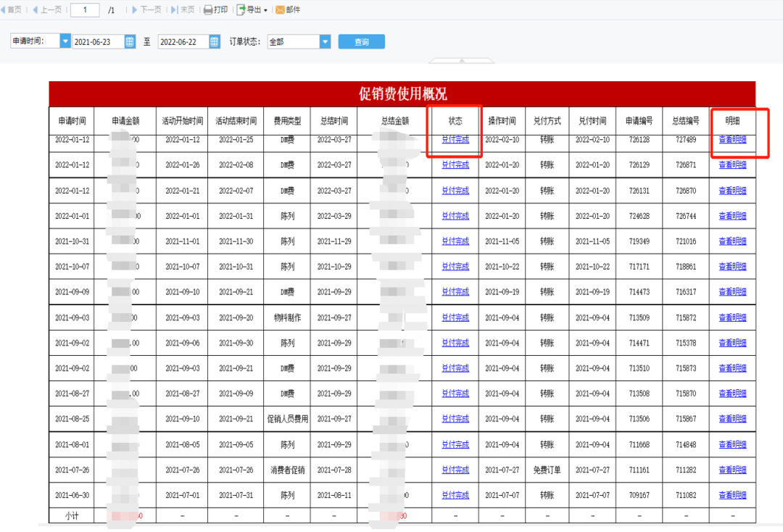Collapse the query parameter panel arrow
The height and width of the screenshot is (532, 783).
tap(462, 60)
